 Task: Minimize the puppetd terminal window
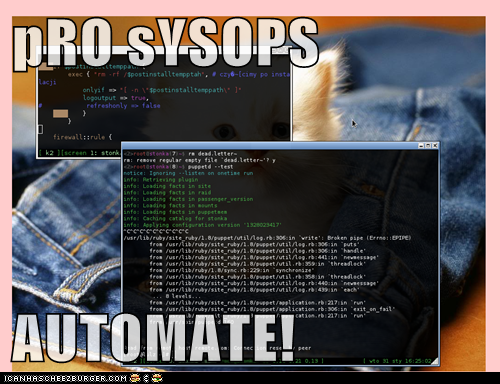[421, 146]
